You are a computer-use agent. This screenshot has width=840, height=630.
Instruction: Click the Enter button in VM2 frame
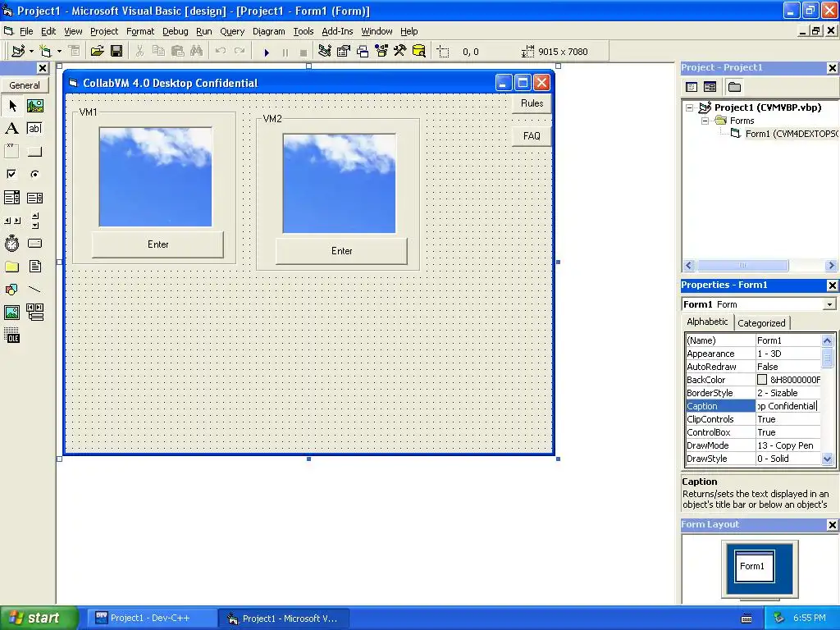click(342, 251)
